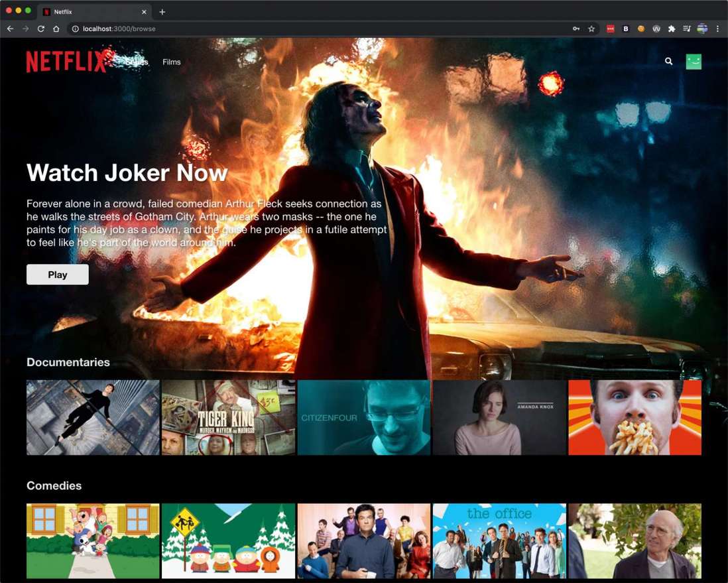Select the Family Guy cartoon thumbnail

click(x=93, y=541)
